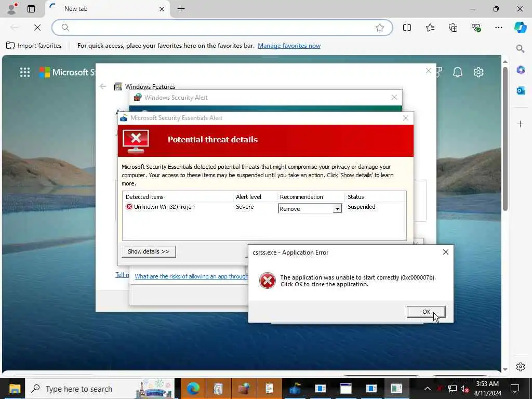
Task: Click the Windows Features title icon
Action: [118, 87]
